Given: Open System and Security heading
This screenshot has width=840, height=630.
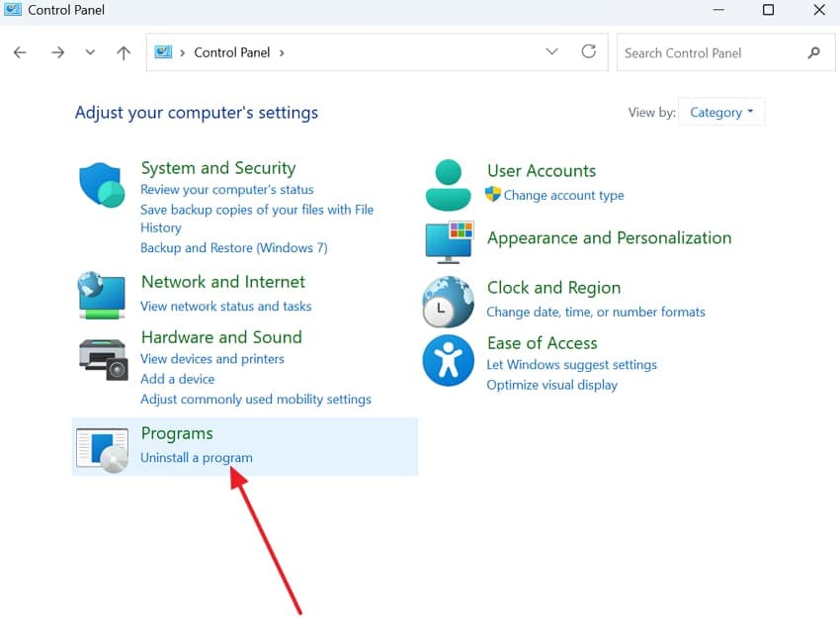Looking at the screenshot, I should click(x=218, y=168).
